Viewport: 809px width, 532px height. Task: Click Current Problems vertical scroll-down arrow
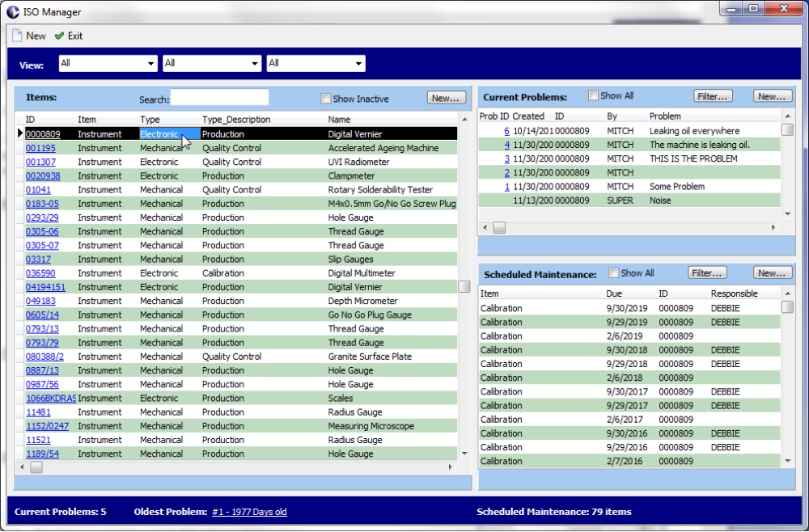787,214
